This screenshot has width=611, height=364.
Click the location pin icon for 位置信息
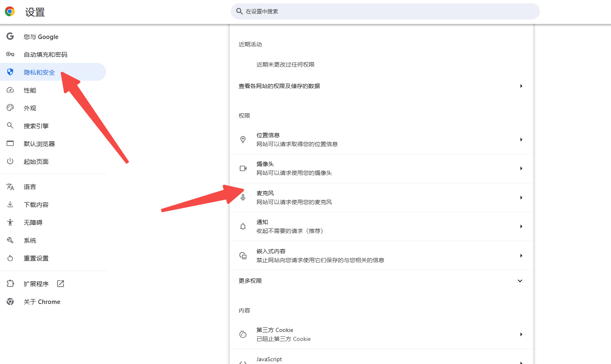243,140
